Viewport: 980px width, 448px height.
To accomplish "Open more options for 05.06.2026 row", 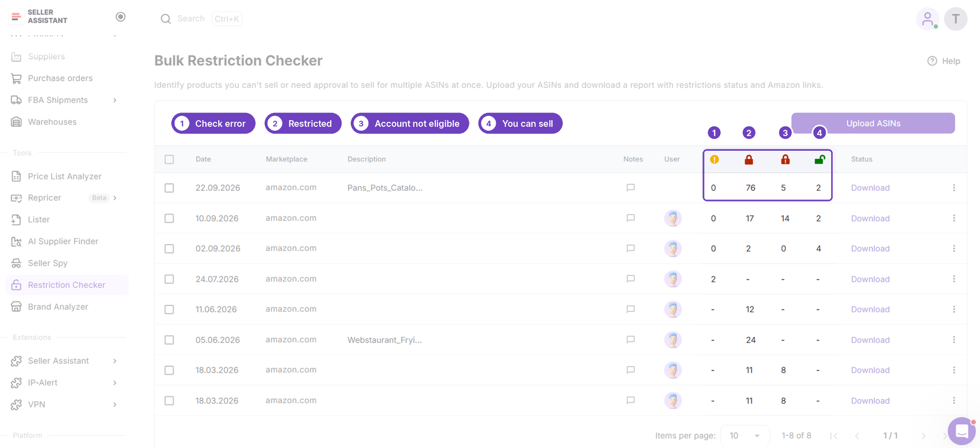I will pos(954,340).
